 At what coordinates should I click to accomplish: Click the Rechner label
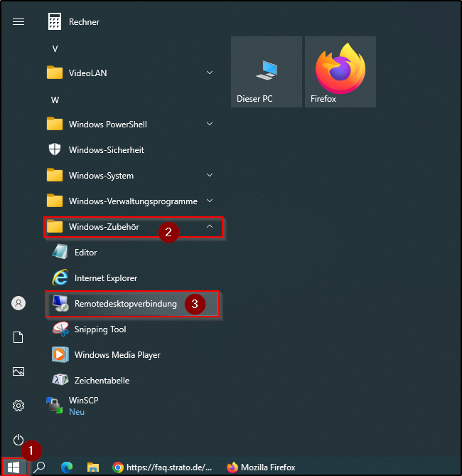[84, 22]
